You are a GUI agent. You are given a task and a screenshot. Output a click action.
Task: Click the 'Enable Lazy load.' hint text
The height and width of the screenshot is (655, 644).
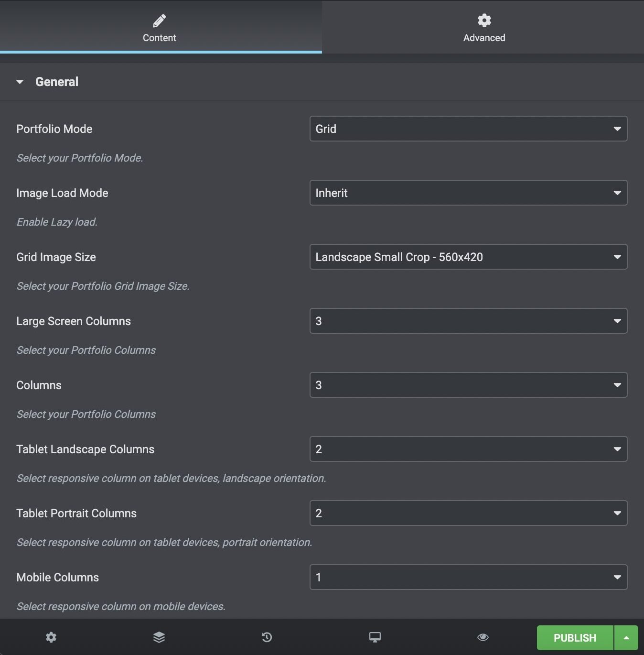(57, 222)
